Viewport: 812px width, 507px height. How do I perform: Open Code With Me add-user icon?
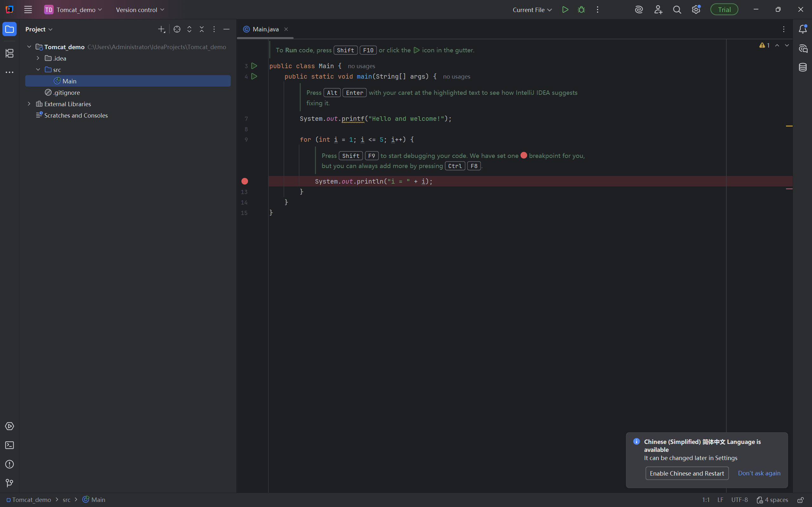[658, 10]
